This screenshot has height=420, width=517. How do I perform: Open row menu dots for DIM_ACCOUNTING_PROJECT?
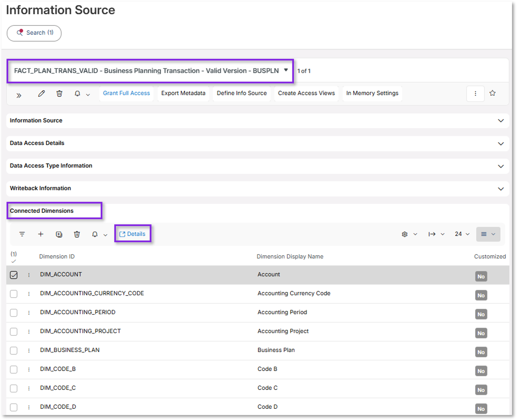click(x=29, y=332)
